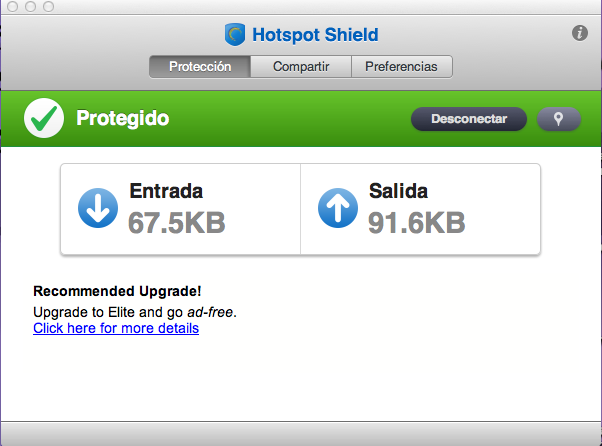Click the Hotspot Shield title text

tap(314, 35)
